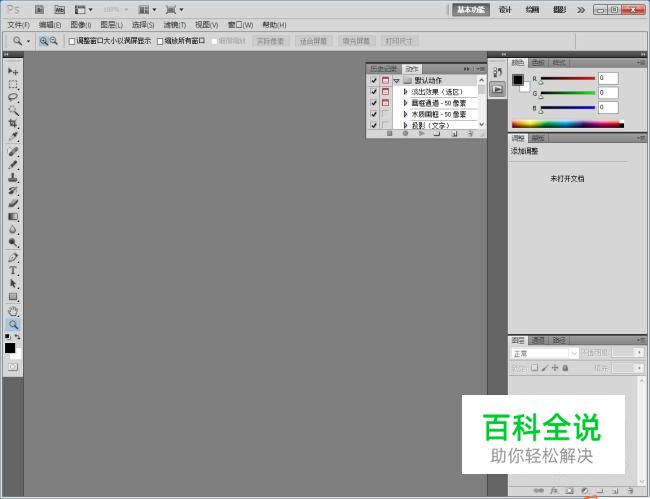Toggle checkmark for 木质画框 action
Viewport: 650px width, 499px height.
(x=374, y=114)
